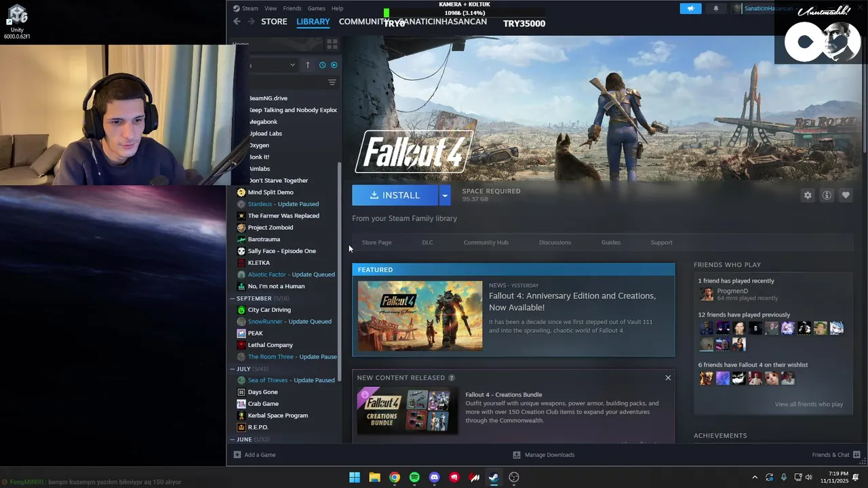Open the New Content Released help icon
This screenshot has width=868, height=488.
pos(452,378)
